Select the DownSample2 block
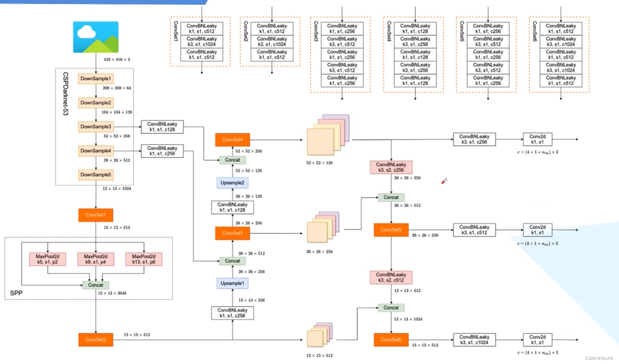 [96, 103]
